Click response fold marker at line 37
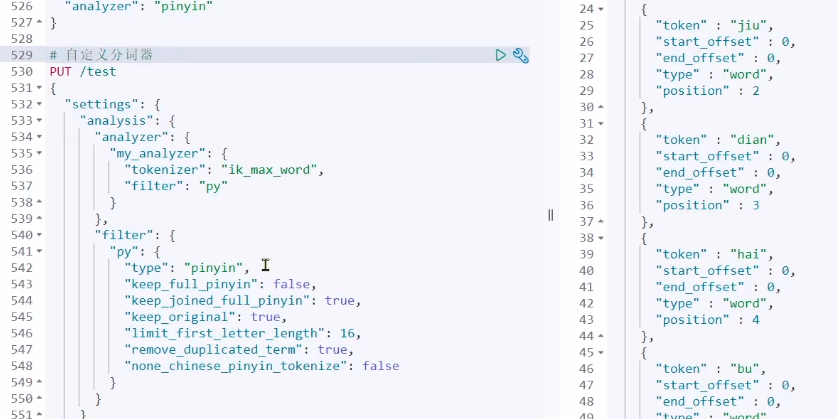The height and width of the screenshot is (419, 837). click(601, 222)
